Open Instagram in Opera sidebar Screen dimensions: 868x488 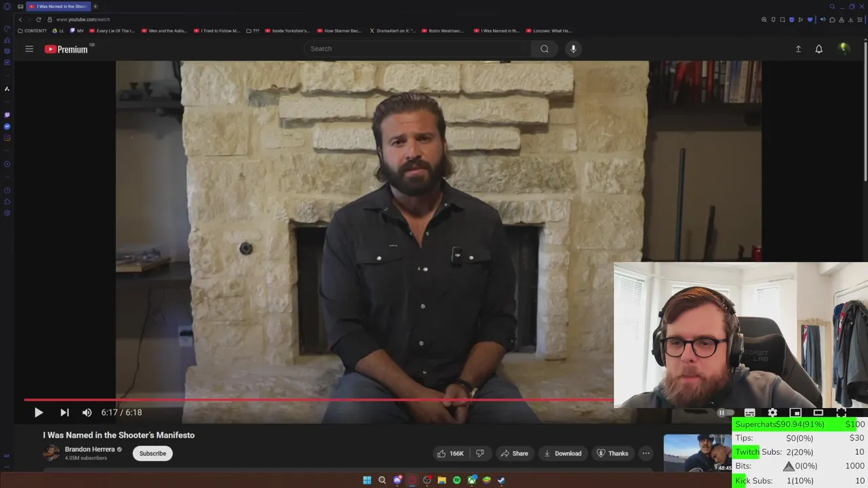[7, 138]
